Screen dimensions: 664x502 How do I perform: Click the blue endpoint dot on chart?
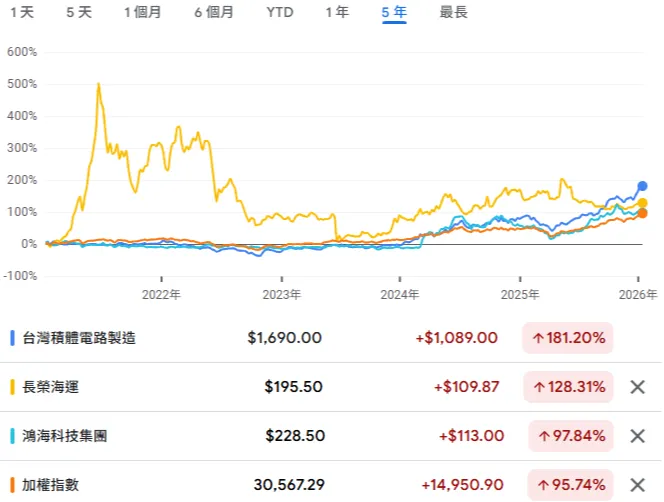pyautogui.click(x=642, y=186)
